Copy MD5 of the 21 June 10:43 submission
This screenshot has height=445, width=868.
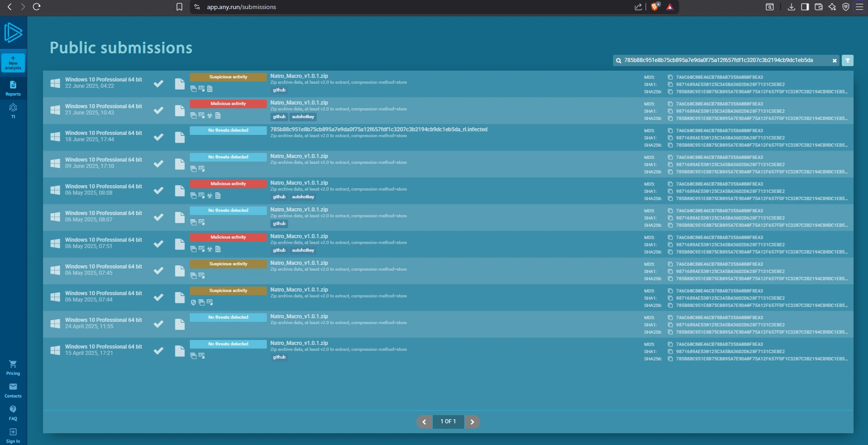[670, 104]
